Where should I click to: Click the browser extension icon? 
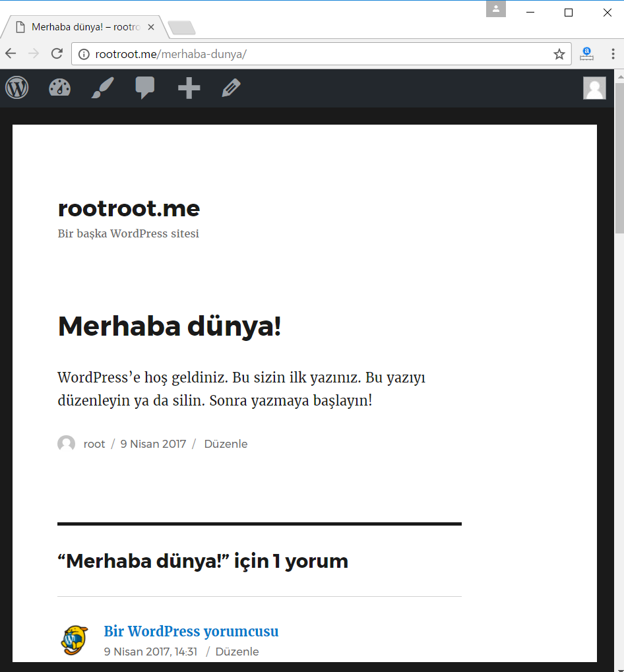(586, 54)
